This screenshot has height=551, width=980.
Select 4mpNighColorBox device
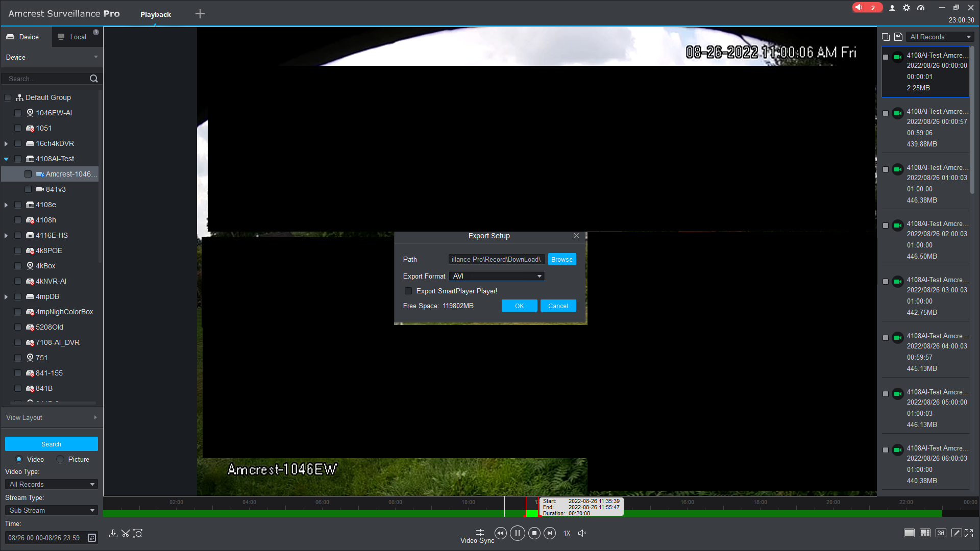coord(64,312)
